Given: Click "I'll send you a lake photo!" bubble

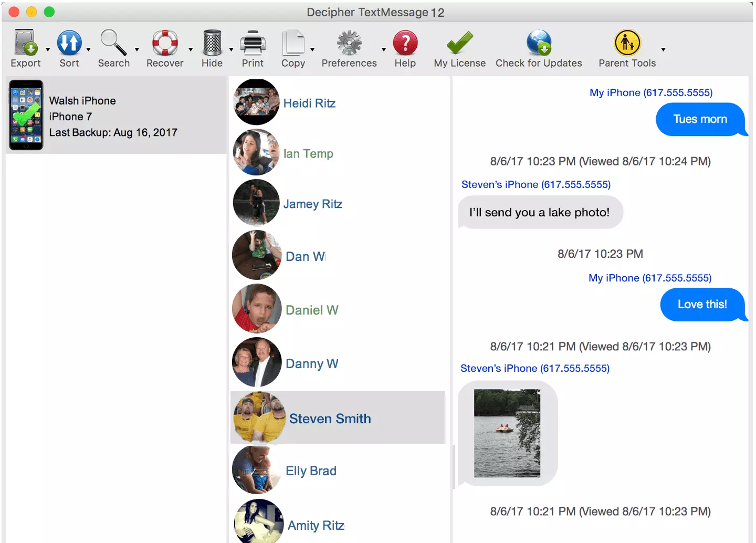Looking at the screenshot, I should (540, 212).
